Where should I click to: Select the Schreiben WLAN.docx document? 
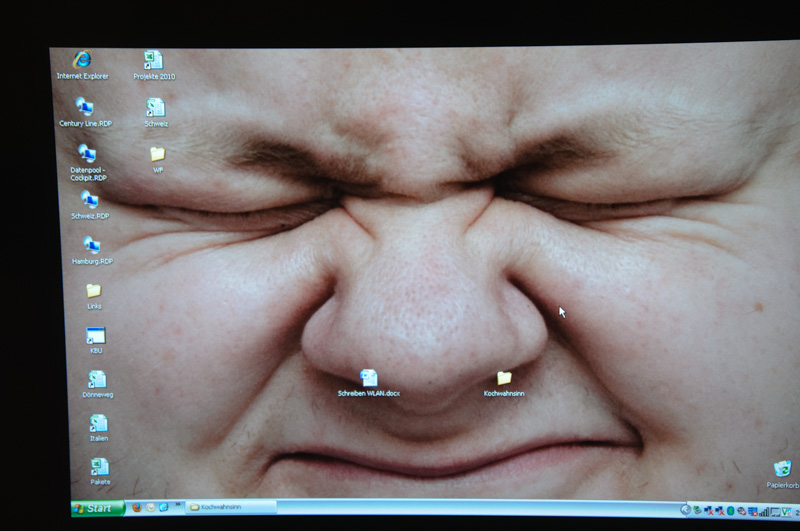369,379
